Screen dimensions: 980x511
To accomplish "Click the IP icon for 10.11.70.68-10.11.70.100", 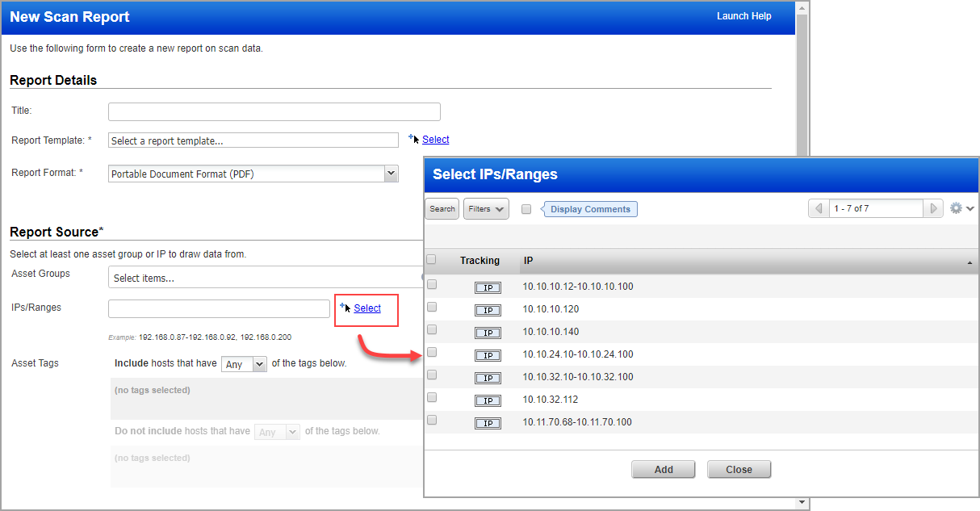I will click(x=488, y=423).
